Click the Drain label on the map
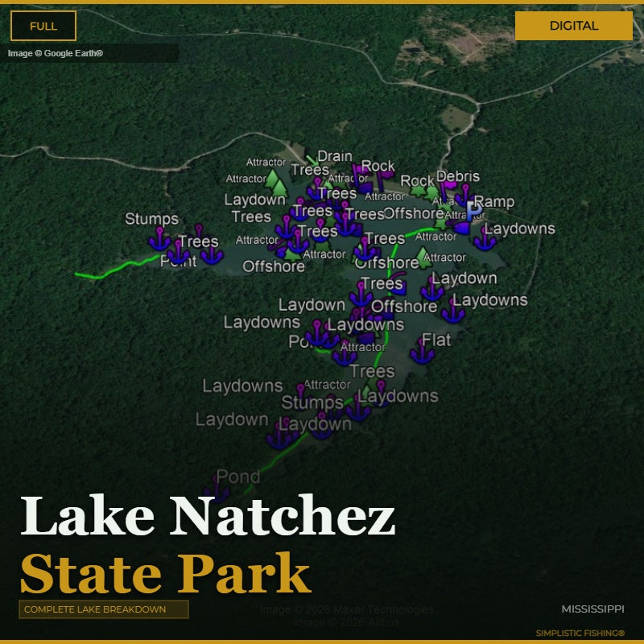The height and width of the screenshot is (644, 644). tap(335, 156)
